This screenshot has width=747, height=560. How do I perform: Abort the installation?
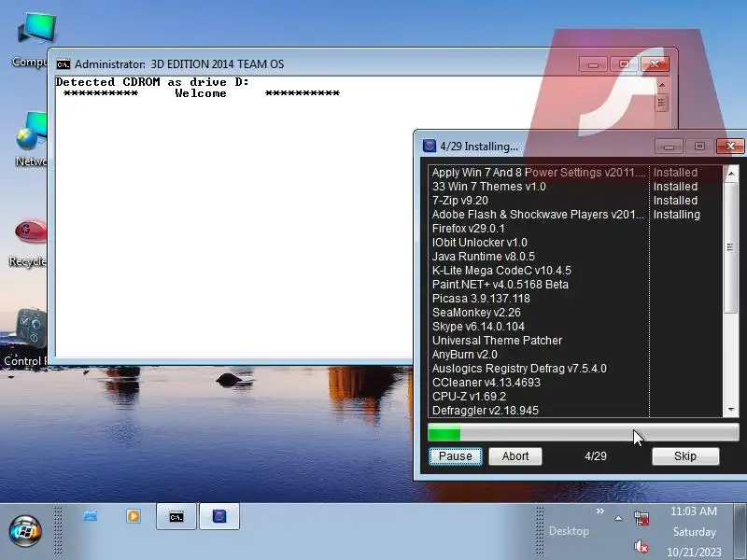515,456
